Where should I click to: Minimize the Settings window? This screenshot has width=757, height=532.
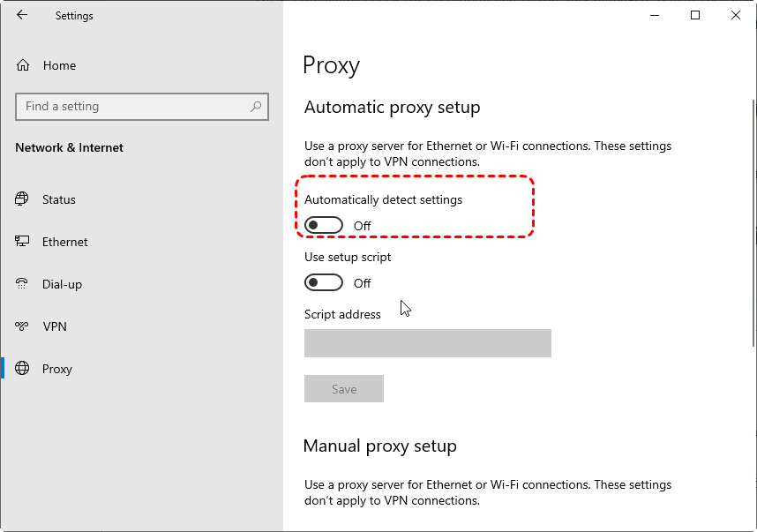[x=655, y=15]
